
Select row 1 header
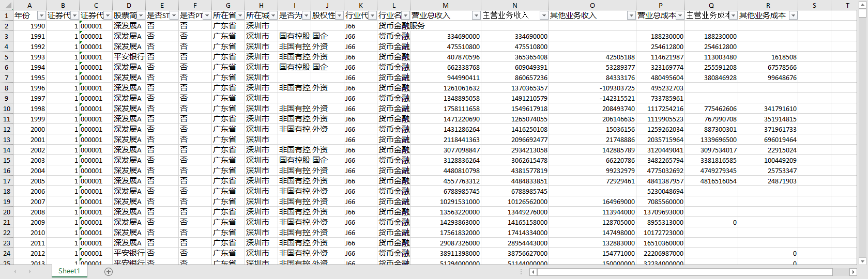[x=6, y=16]
